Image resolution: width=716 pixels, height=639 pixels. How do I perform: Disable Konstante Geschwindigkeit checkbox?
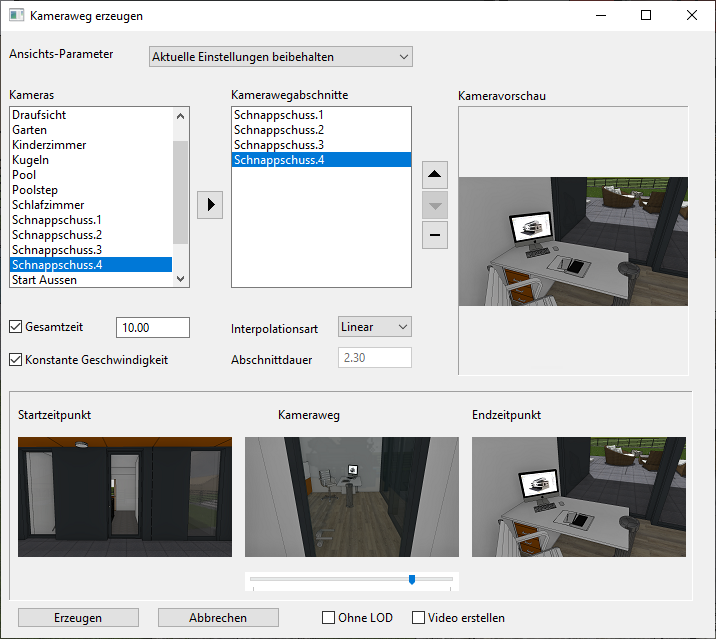pos(16,359)
